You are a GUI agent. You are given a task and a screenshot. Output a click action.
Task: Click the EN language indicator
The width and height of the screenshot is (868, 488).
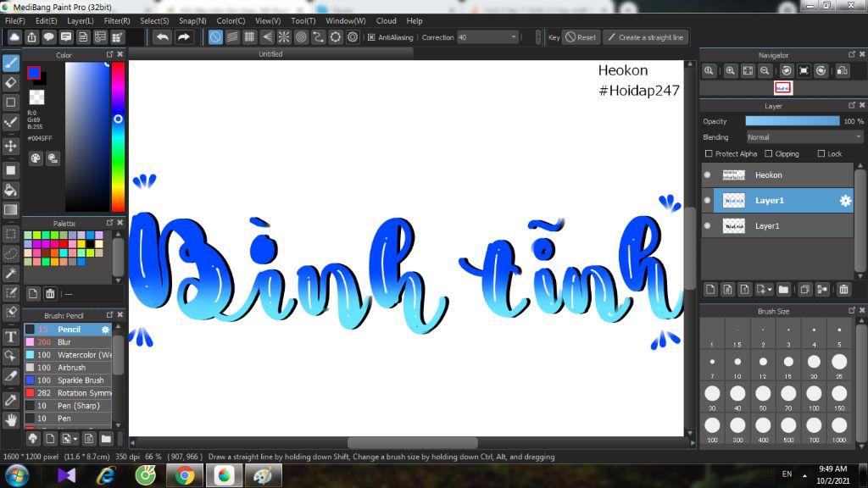787,474
